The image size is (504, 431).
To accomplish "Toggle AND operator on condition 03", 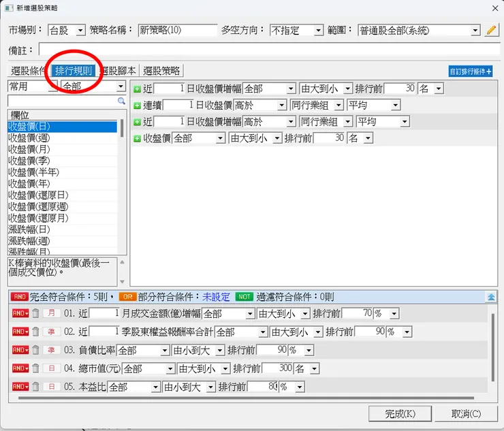I will click(x=20, y=350).
